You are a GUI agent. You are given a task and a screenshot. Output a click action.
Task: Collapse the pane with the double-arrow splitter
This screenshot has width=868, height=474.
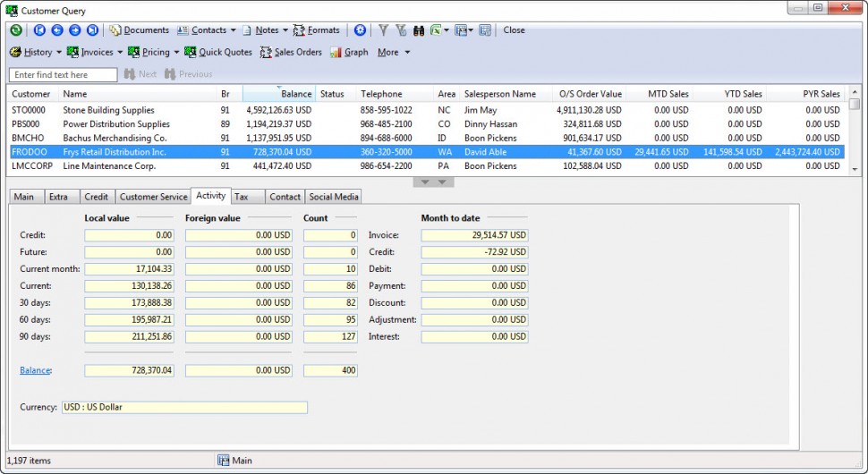tap(433, 182)
